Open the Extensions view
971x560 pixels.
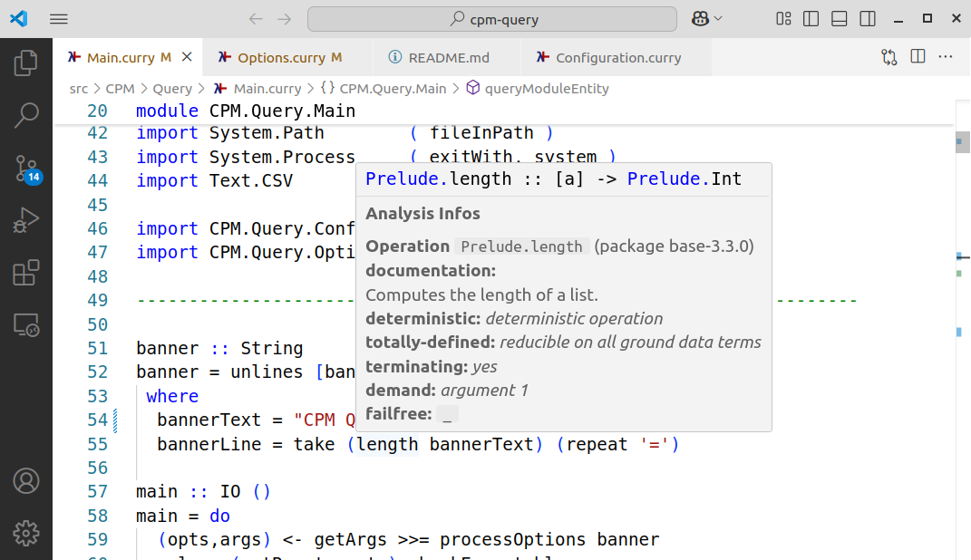click(x=26, y=273)
